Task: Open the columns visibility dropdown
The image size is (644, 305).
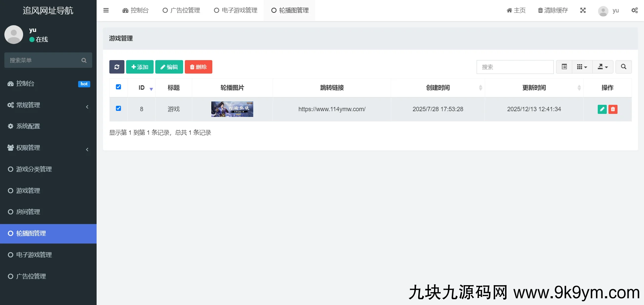Action: [x=582, y=67]
